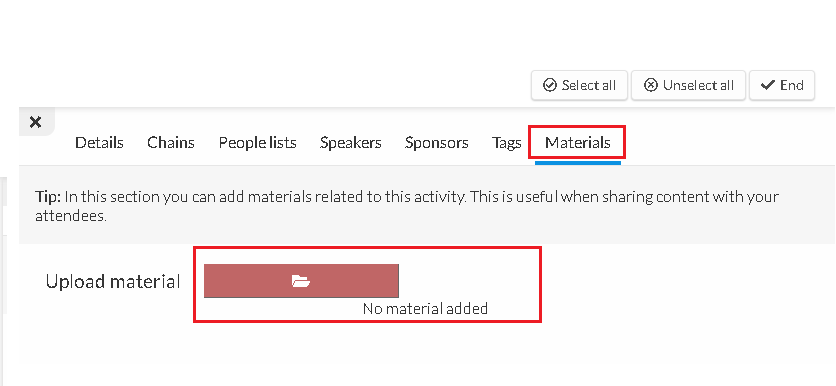Image resolution: width=836 pixels, height=386 pixels.
Task: Click the tick icon on End
Action: (x=767, y=85)
